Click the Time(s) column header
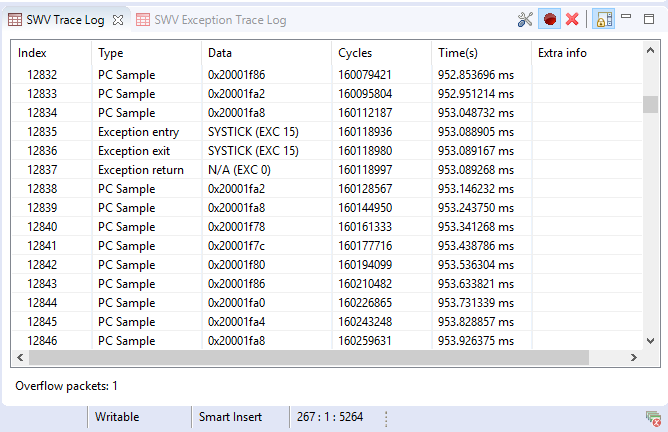The width and height of the screenshot is (668, 432). (x=480, y=52)
